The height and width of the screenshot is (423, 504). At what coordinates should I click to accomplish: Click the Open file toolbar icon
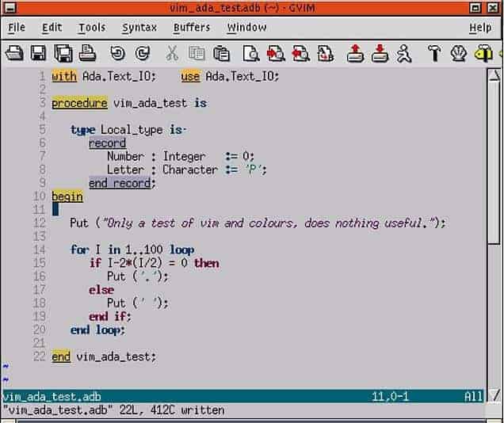tap(13, 54)
